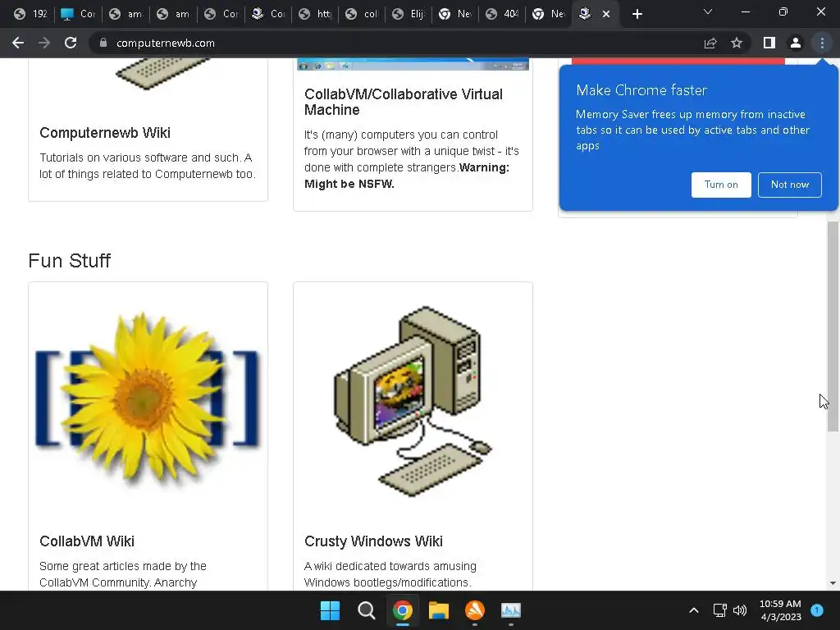840x630 pixels.
Task: Open the Chrome side panel
Action: click(x=769, y=43)
